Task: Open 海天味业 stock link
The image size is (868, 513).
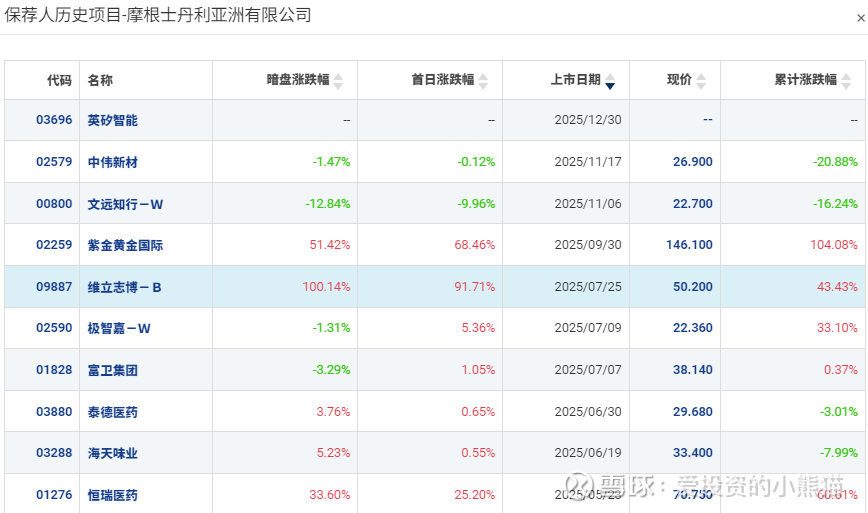Action: pyautogui.click(x=112, y=453)
